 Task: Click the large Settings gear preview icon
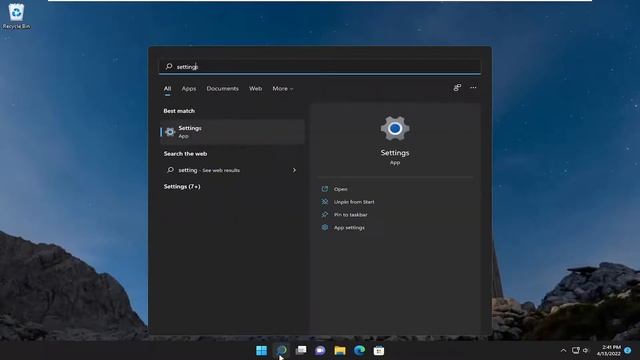395,129
